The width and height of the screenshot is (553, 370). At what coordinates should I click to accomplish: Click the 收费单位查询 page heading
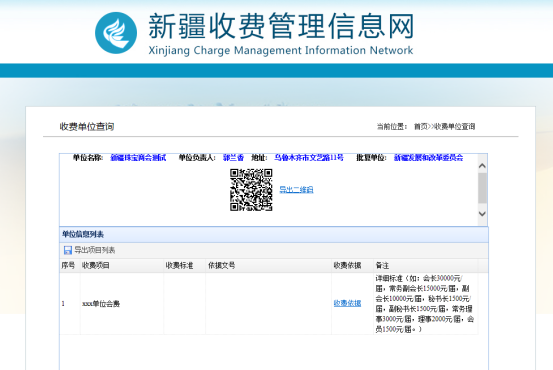[x=87, y=126]
